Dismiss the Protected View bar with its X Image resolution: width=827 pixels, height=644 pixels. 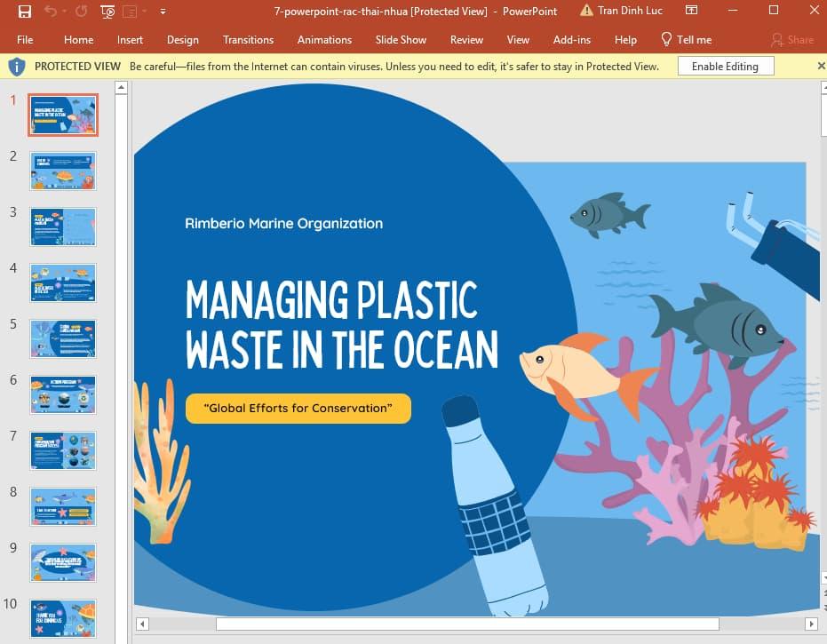pos(821,66)
